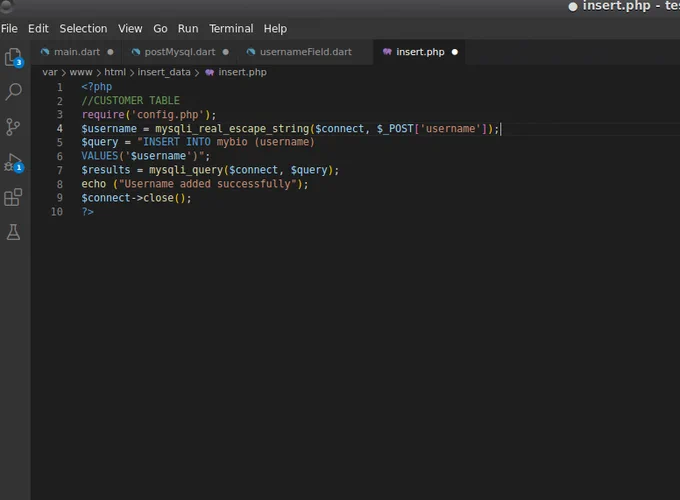Click the PHP icon in the breadcrumb
This screenshot has height=500, width=680.
(209, 72)
